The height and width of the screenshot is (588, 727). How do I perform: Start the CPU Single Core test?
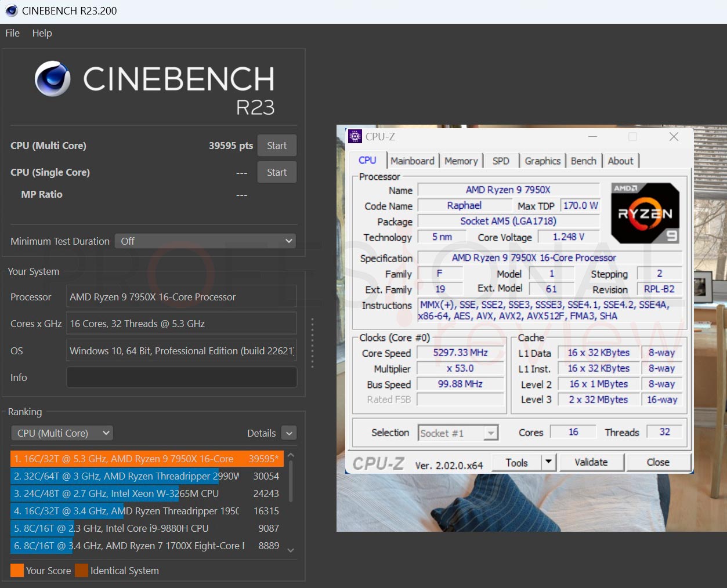[x=277, y=172]
